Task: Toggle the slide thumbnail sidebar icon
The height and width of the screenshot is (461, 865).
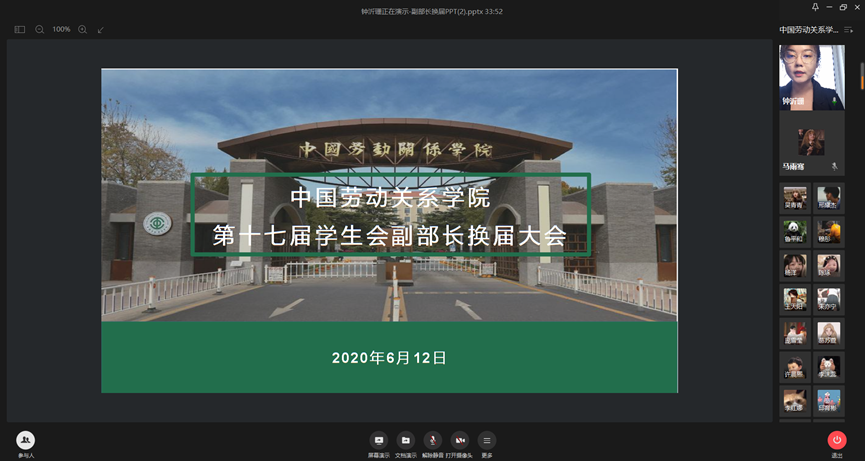Action: coord(20,30)
